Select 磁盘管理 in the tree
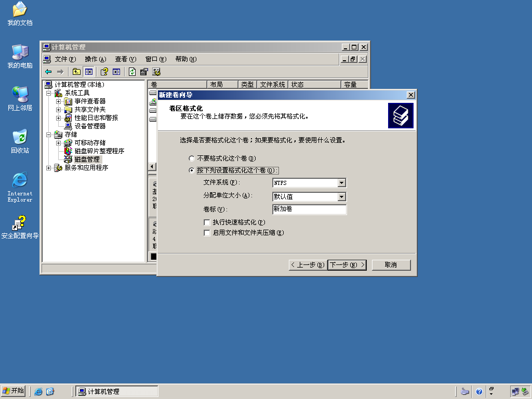This screenshot has width=532, height=399. tap(87, 159)
